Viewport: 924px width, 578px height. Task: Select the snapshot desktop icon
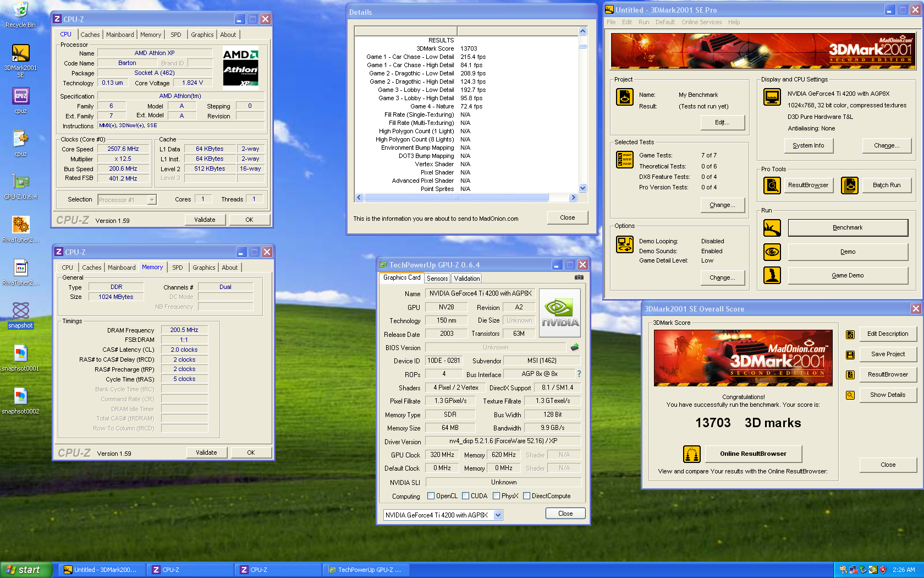[x=20, y=315]
